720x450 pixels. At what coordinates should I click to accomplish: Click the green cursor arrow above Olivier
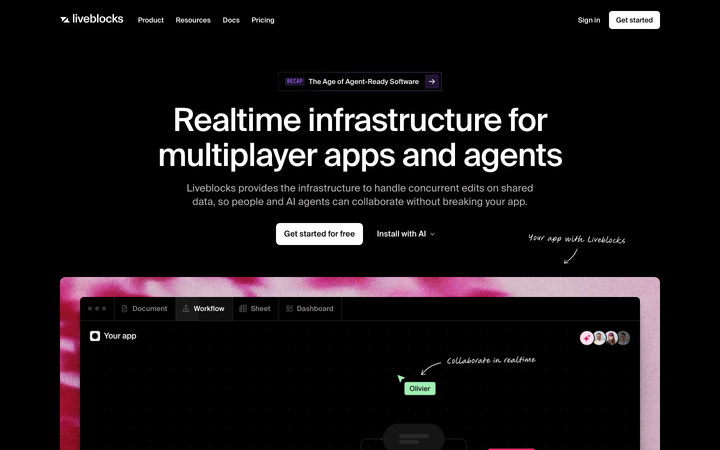[400, 378]
